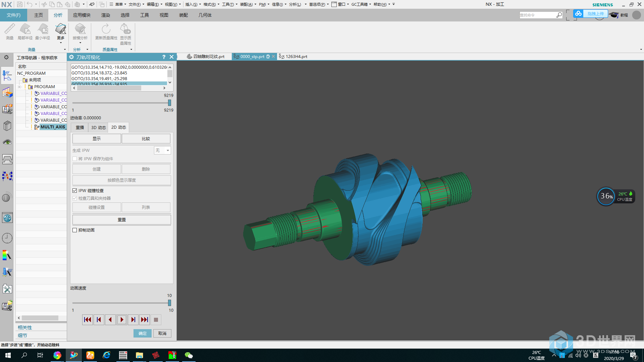Open the 3D 动态 tab
644x362 pixels.
pos(98,127)
